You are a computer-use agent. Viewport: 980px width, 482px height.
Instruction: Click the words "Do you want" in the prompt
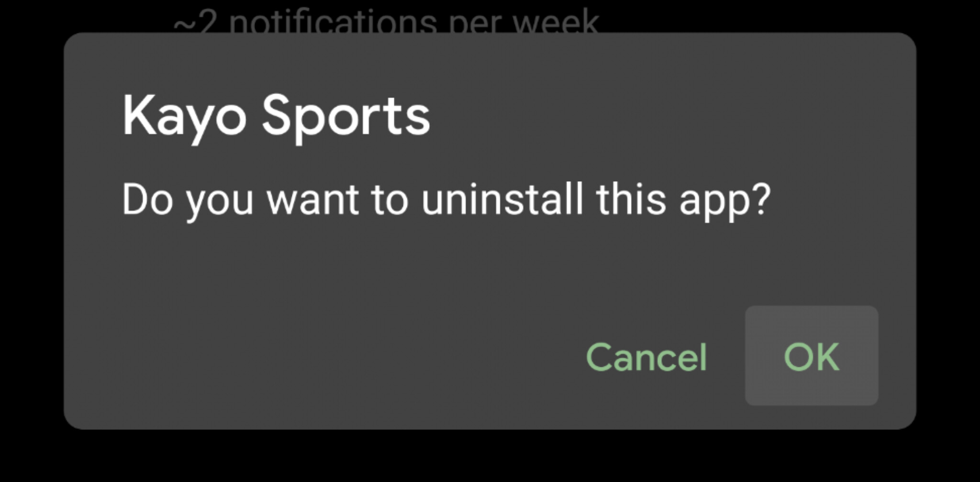pos(240,201)
